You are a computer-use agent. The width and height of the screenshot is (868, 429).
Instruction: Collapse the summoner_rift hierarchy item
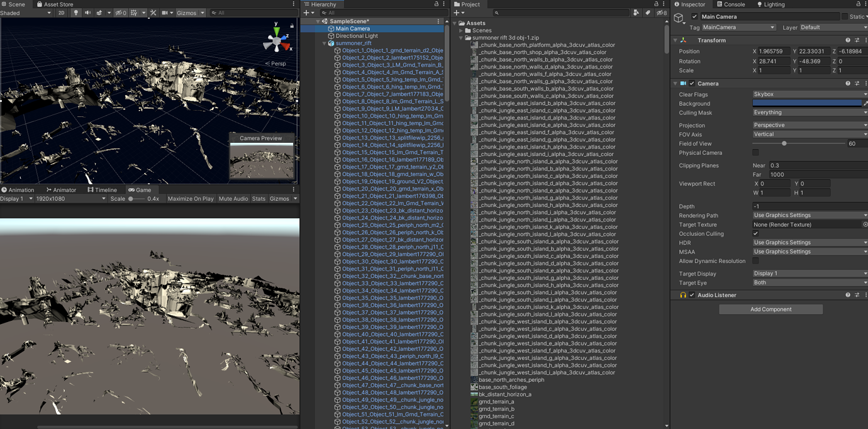[x=325, y=43]
